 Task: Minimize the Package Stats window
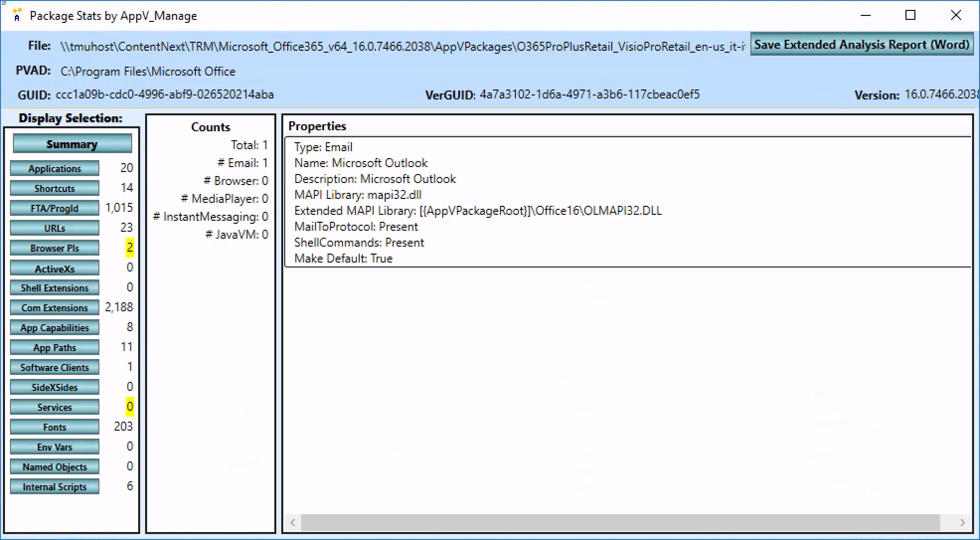[x=866, y=15]
